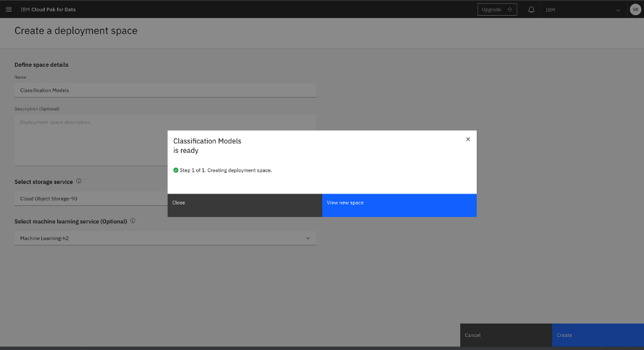
Task: Open the hamburger navigation menu
Action: 9,10
